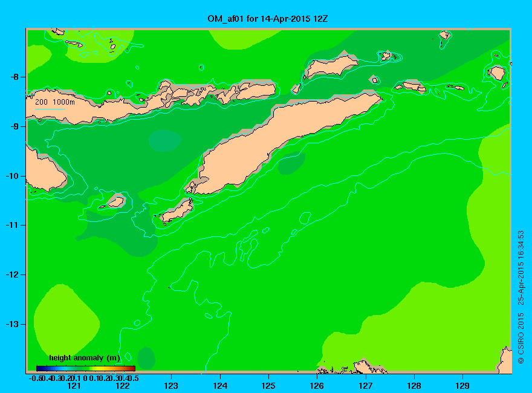Click longitude label 124 on the x-axis

point(220,386)
